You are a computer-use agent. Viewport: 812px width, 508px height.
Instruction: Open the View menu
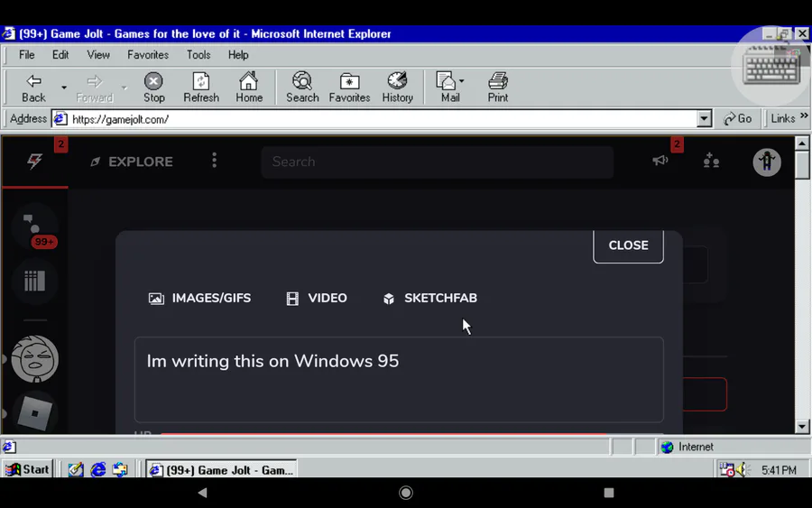click(97, 55)
